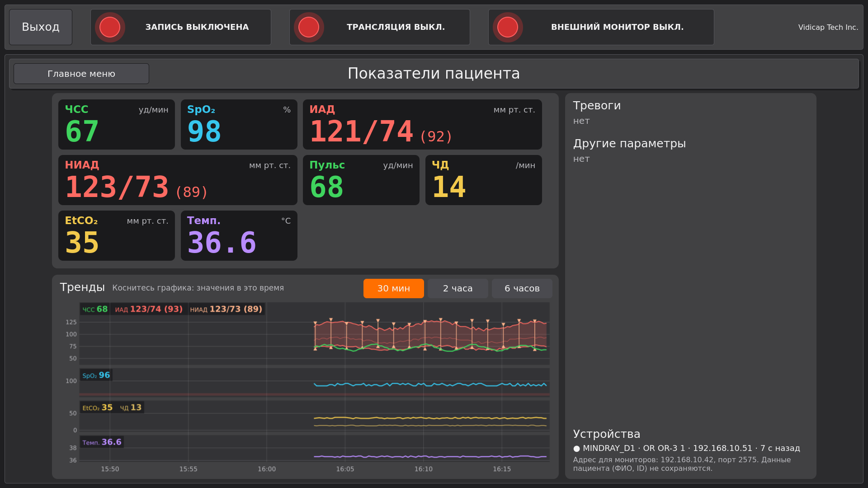Click the Показатели пациента title
Viewport: 868px width, 488px height.
pyautogui.click(x=434, y=74)
